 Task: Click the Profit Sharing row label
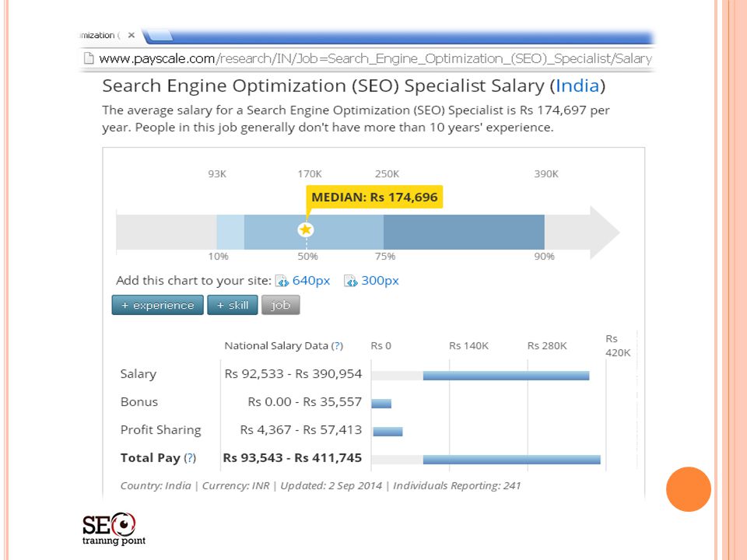pyautogui.click(x=160, y=430)
